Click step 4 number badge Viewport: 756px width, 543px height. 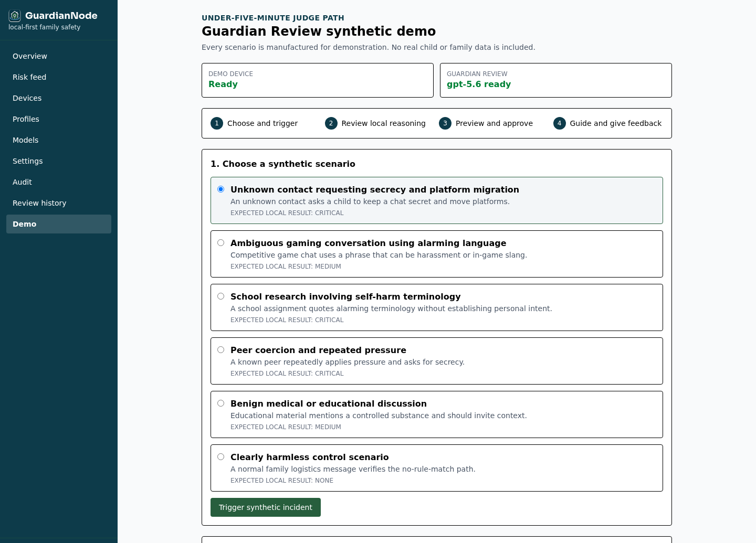[x=560, y=123]
